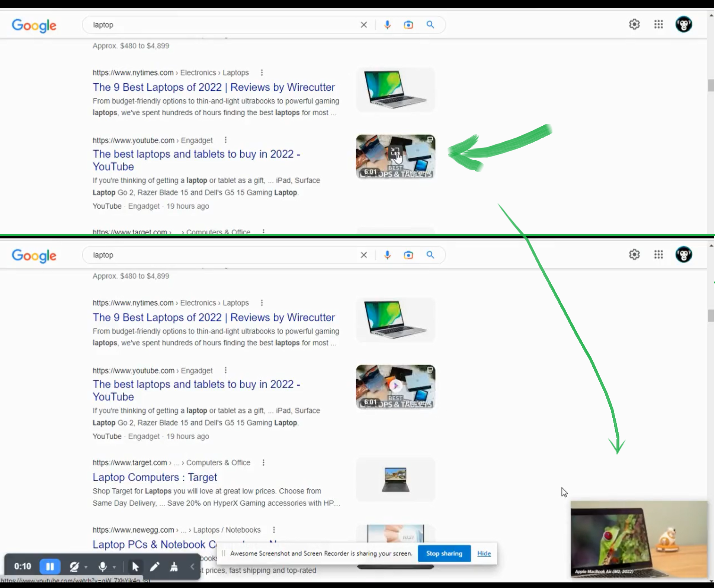Pause the screen recording
Viewport: 715px width, 588px height.
[50, 566]
